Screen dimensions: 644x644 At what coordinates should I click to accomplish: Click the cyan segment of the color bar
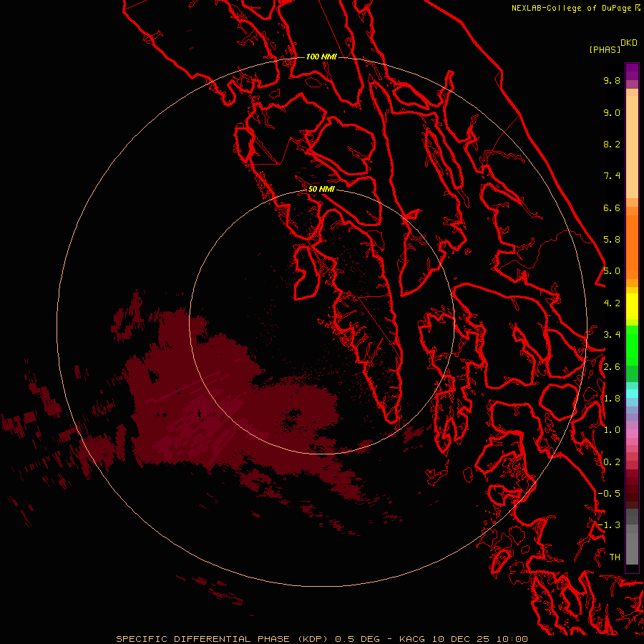(x=632, y=394)
